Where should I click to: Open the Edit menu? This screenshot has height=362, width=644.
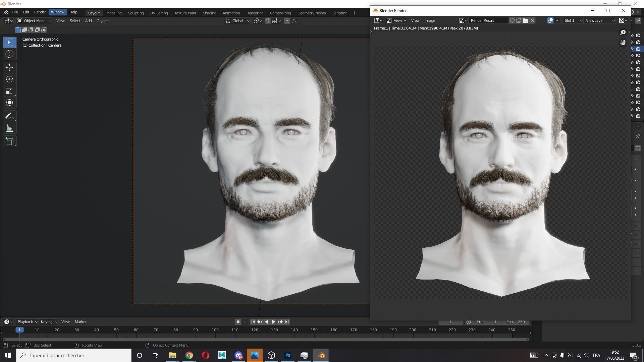[26, 12]
